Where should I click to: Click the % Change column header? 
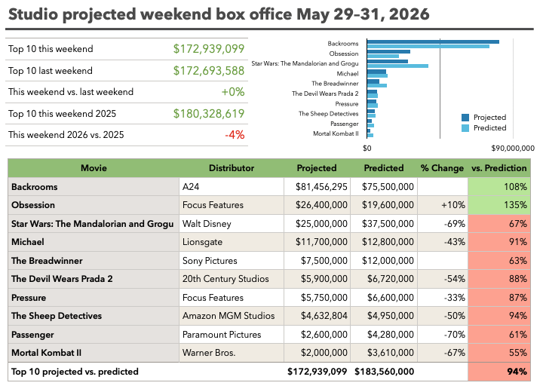442,168
